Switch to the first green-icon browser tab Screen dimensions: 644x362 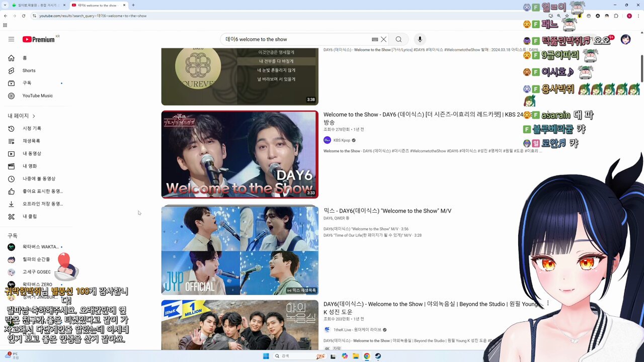point(38,5)
